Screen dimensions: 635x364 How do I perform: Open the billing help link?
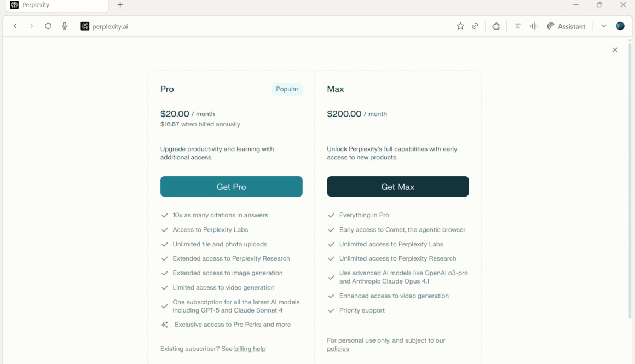coord(250,349)
